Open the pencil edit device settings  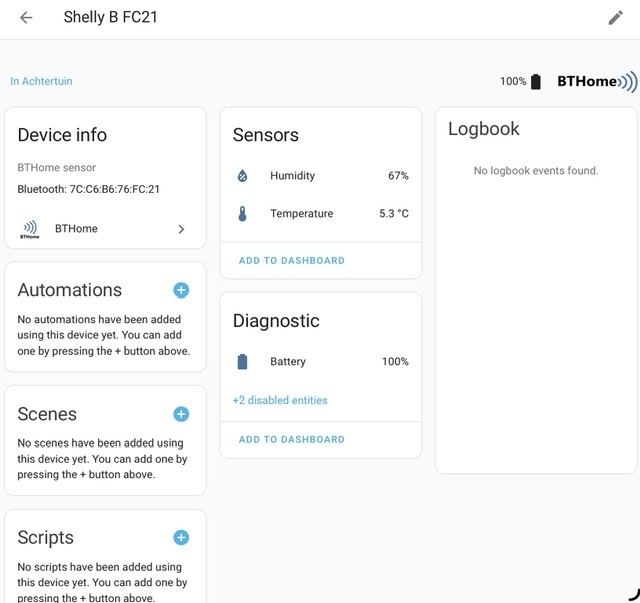(x=615, y=18)
